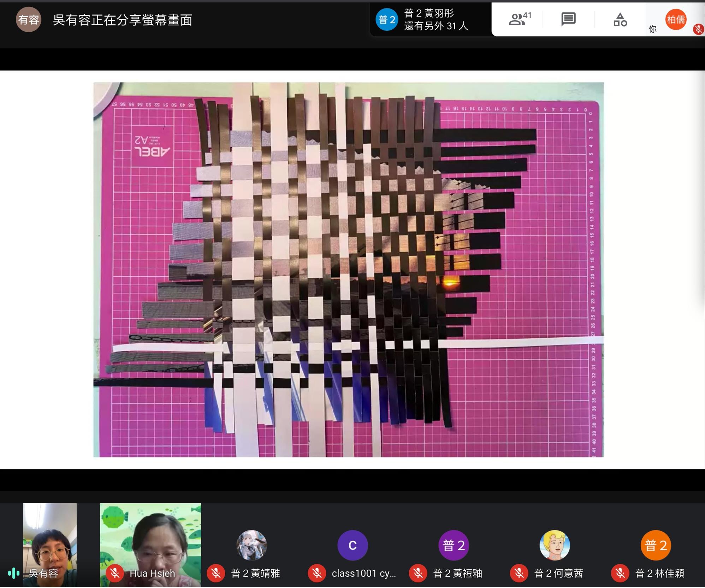Open the chat messages icon

tap(568, 19)
